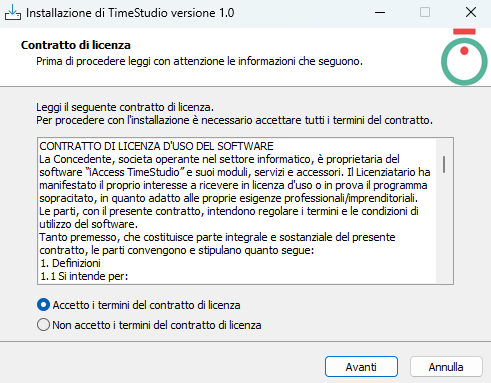This screenshot has width=491, height=383.
Task: Click the 'Non accetto i termini' label text
Action: pos(157,325)
